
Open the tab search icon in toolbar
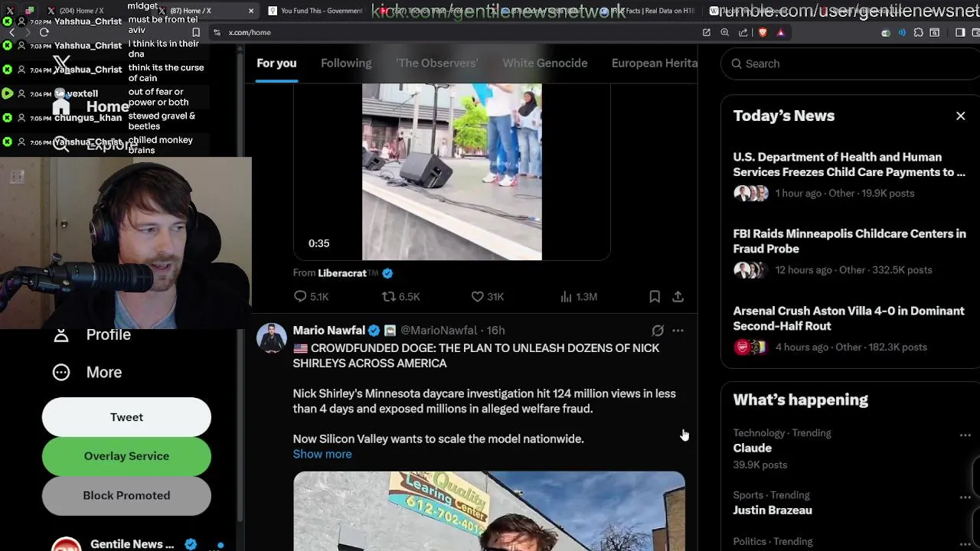(935, 32)
